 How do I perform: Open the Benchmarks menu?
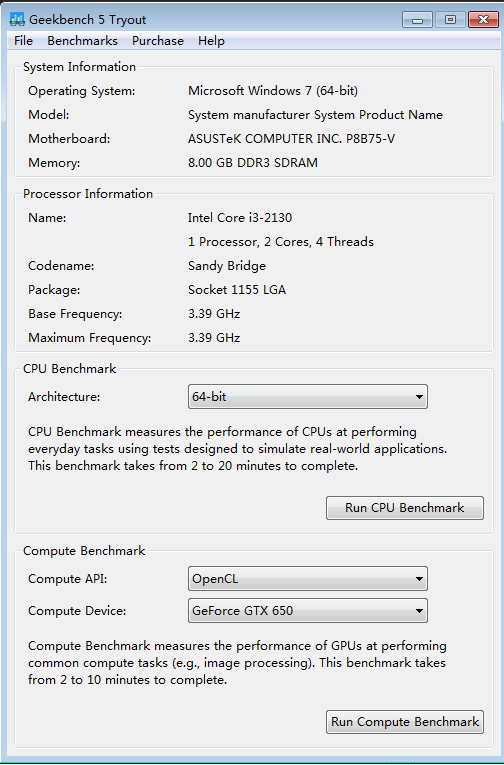pos(82,41)
